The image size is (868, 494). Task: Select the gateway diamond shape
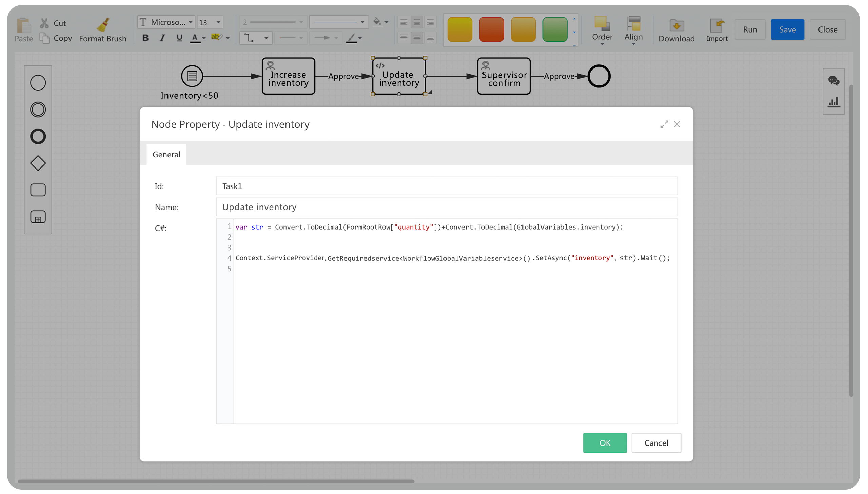[38, 163]
